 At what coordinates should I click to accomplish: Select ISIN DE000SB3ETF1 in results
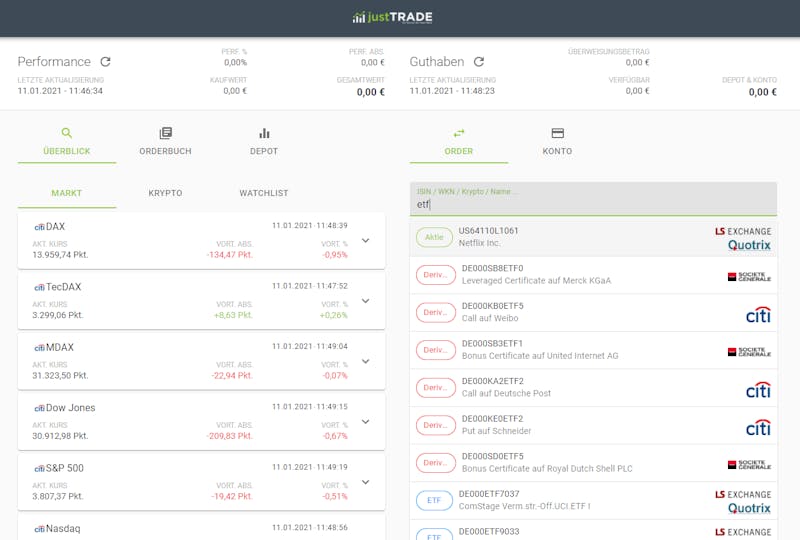pyautogui.click(x=492, y=343)
